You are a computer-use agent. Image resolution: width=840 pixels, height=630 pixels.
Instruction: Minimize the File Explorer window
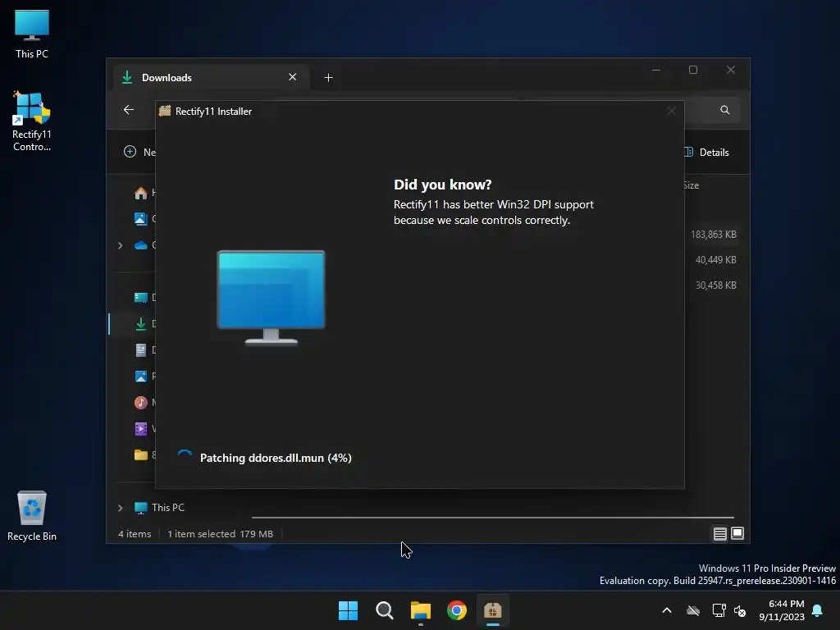656,71
